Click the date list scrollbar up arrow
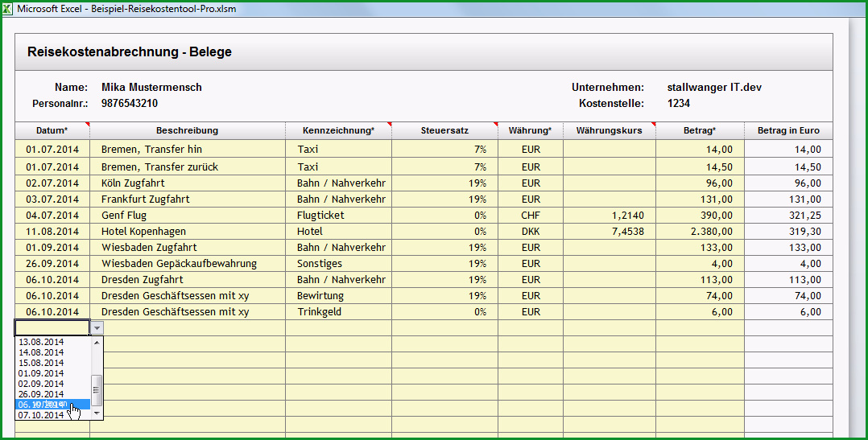This screenshot has width=868, height=440. click(x=97, y=343)
